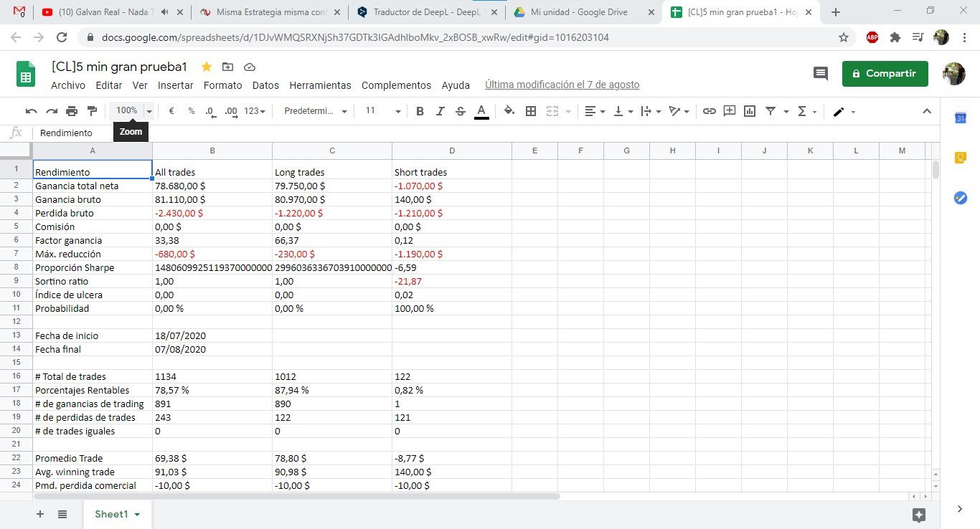Switch to the Traductor de DeepL tab
This screenshot has width=980, height=529.
pos(428,12)
